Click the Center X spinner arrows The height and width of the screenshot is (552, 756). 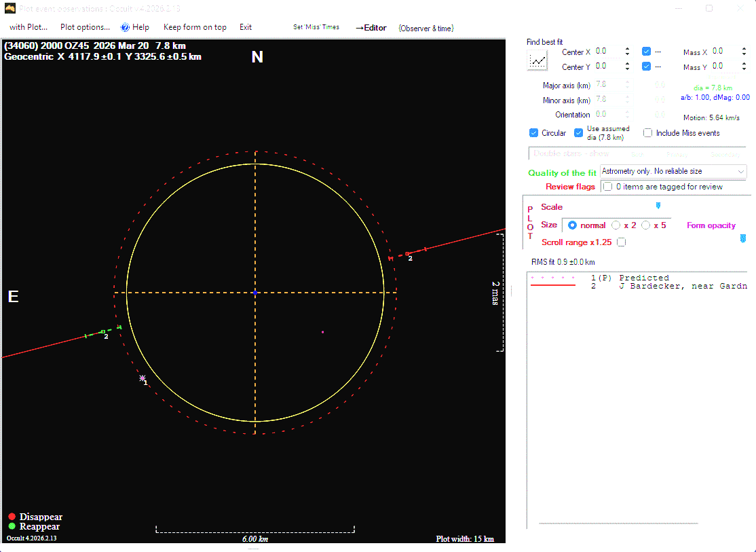point(627,52)
